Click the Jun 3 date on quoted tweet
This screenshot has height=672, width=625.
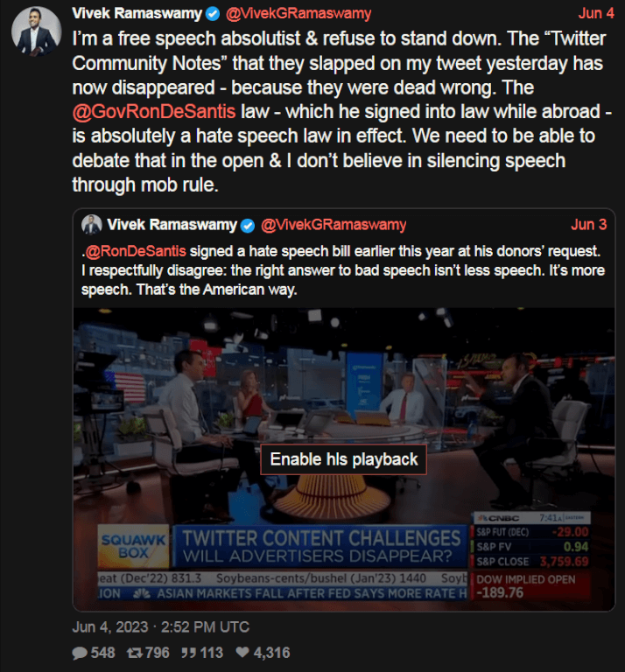point(588,225)
